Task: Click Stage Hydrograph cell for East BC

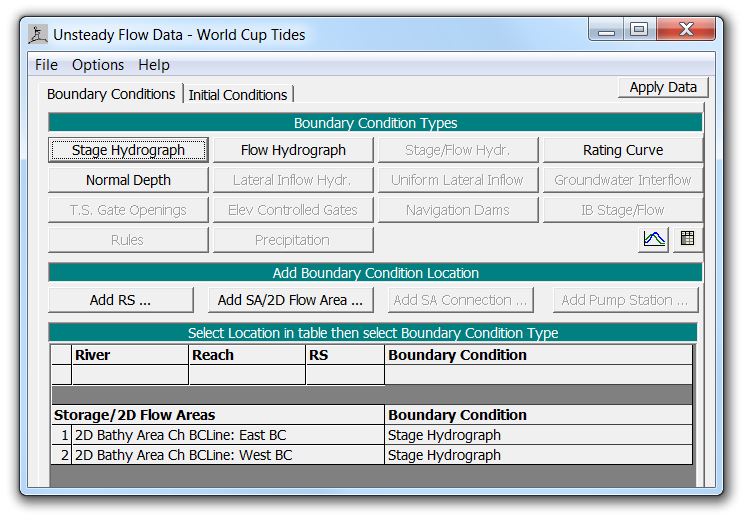Action: (538, 435)
